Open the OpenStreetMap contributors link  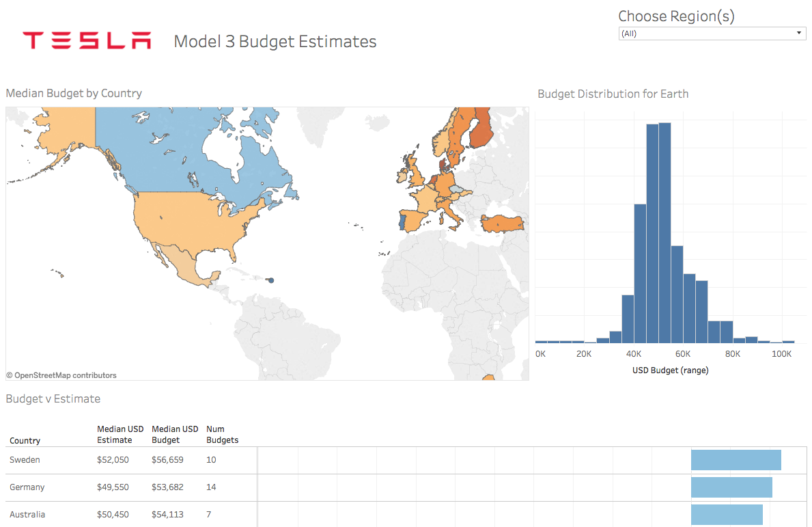61,375
